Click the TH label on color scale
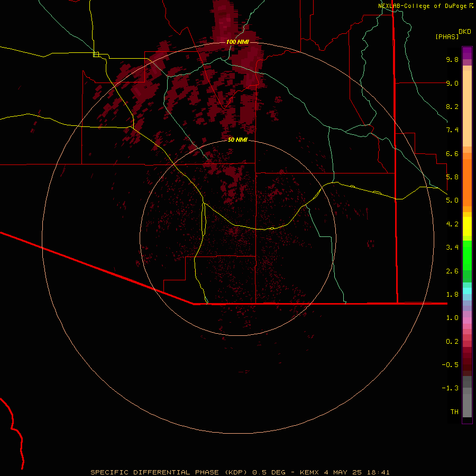Screen dimensions: 476x476 [x=454, y=412]
